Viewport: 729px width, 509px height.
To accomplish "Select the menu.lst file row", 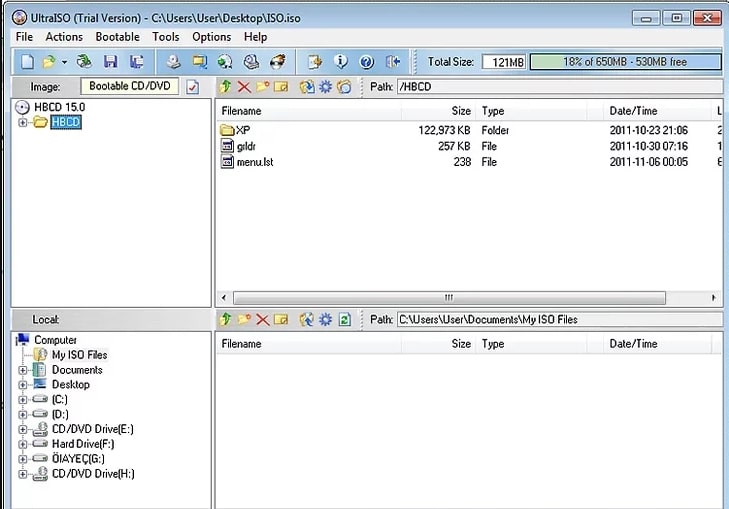I will [469, 162].
